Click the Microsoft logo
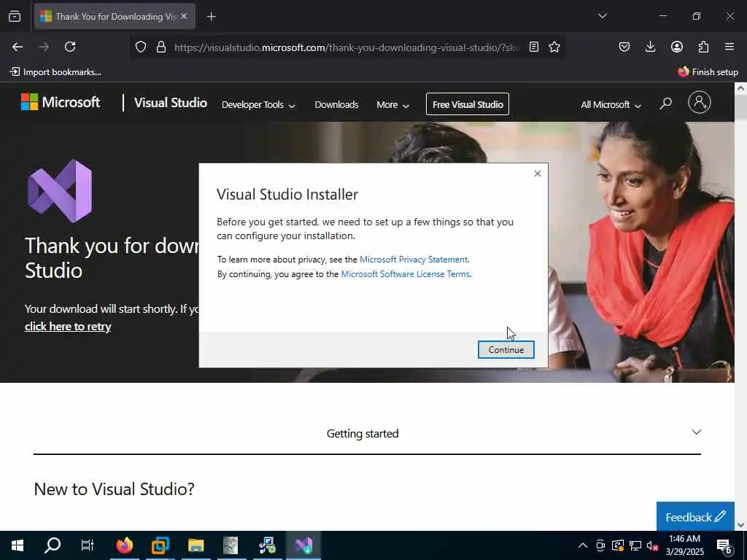 point(61,102)
